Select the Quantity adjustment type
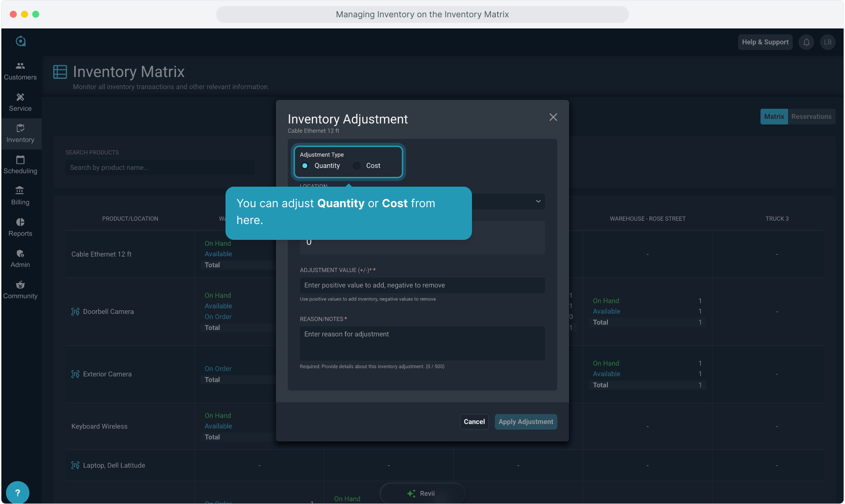The image size is (845, 504). (x=305, y=166)
